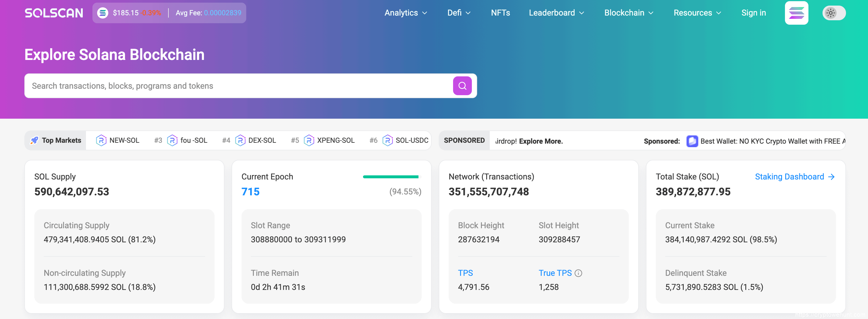Viewport: 868px width, 319px height.
Task: Open the Staking Dashboard link
Action: point(794,177)
